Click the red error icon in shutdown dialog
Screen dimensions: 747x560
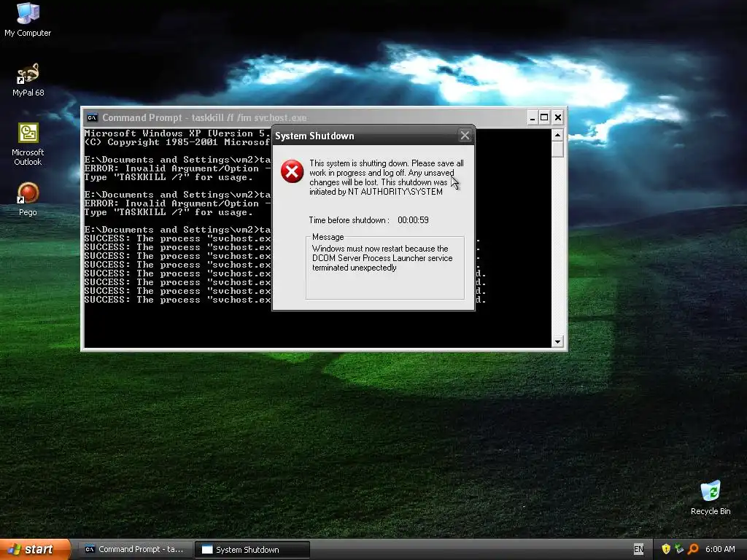tap(292, 171)
